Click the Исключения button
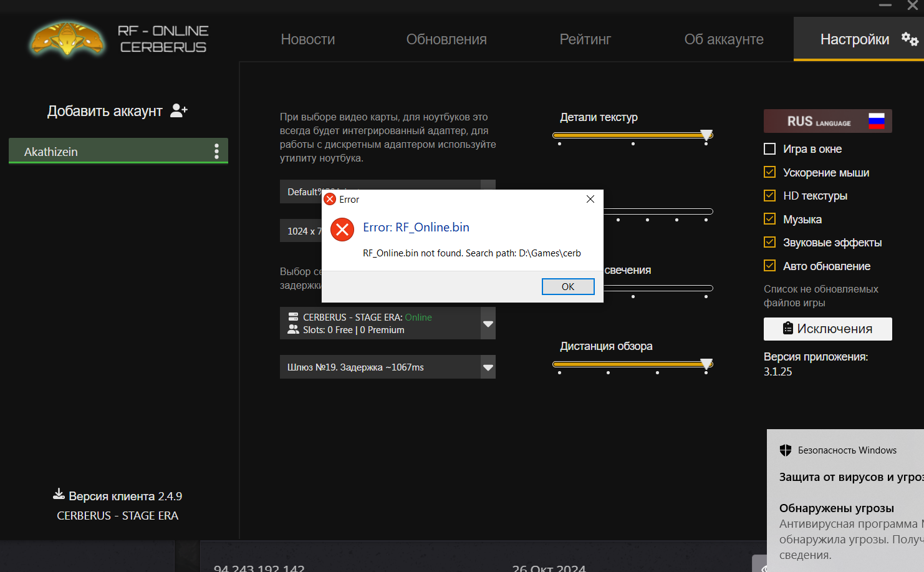Viewport: 924px width, 572px height. pyautogui.click(x=827, y=329)
